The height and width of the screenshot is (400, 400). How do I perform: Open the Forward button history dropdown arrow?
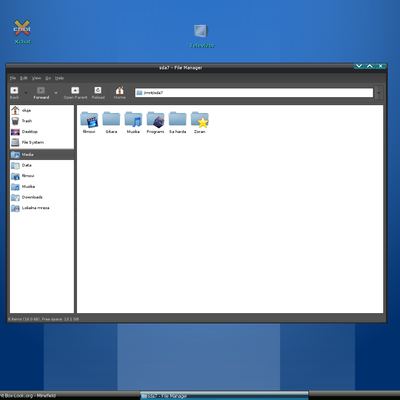(x=56, y=93)
